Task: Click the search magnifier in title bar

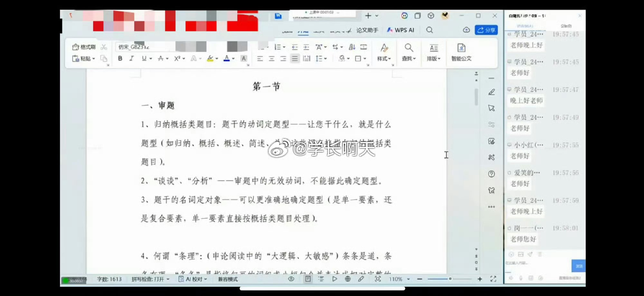Action: (430, 30)
